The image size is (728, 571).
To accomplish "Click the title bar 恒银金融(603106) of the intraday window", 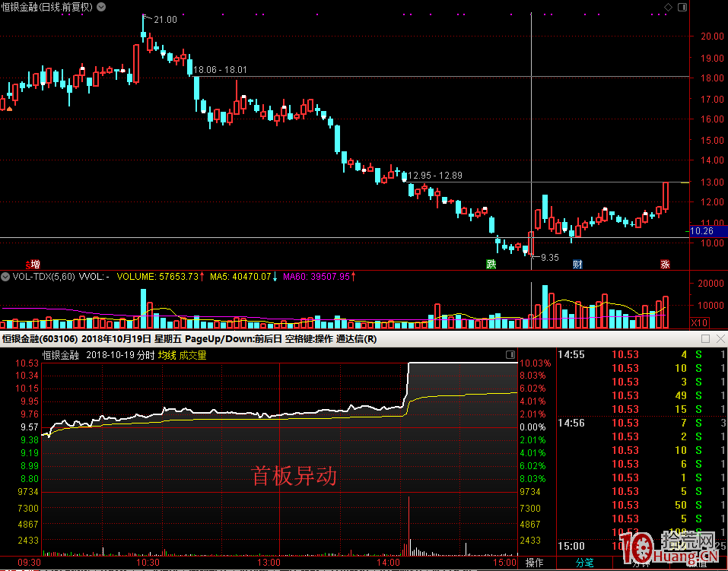I will pyautogui.click(x=40, y=339).
